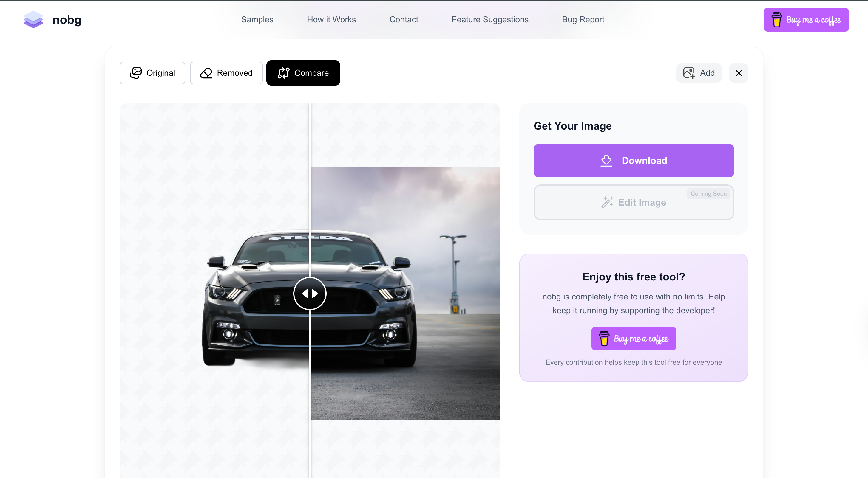Select the Compare view tab
Image resolution: width=868 pixels, height=478 pixels.
[303, 73]
